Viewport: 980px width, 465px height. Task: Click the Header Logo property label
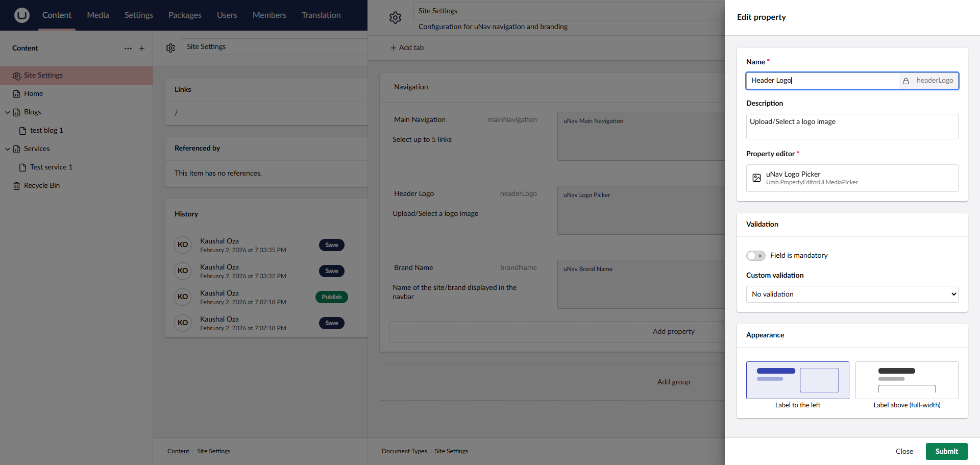[414, 194]
